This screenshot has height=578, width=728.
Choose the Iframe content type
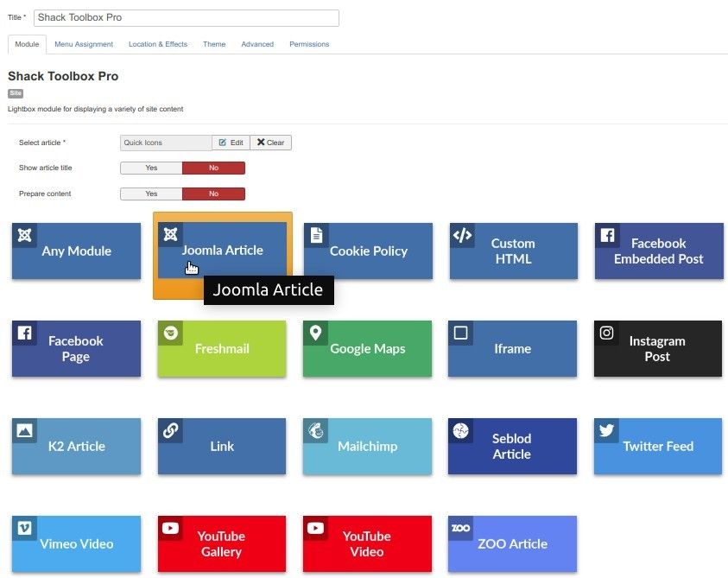pyautogui.click(x=513, y=348)
